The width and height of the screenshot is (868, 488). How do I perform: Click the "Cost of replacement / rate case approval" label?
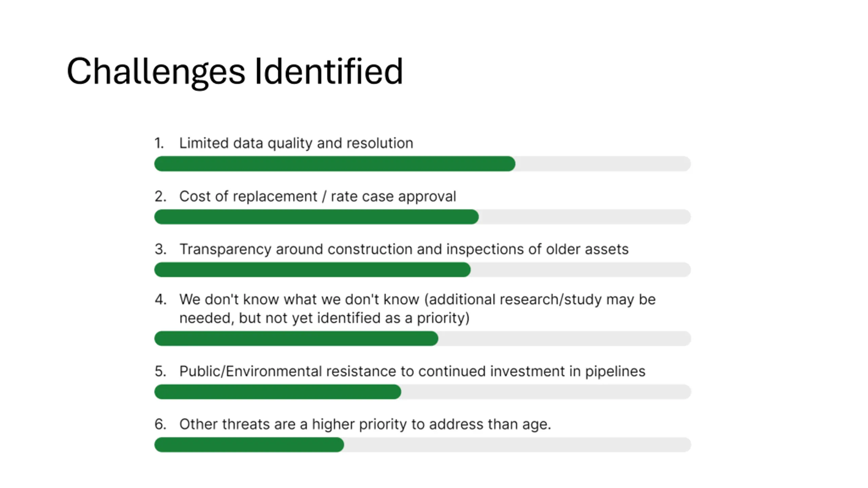tap(317, 196)
